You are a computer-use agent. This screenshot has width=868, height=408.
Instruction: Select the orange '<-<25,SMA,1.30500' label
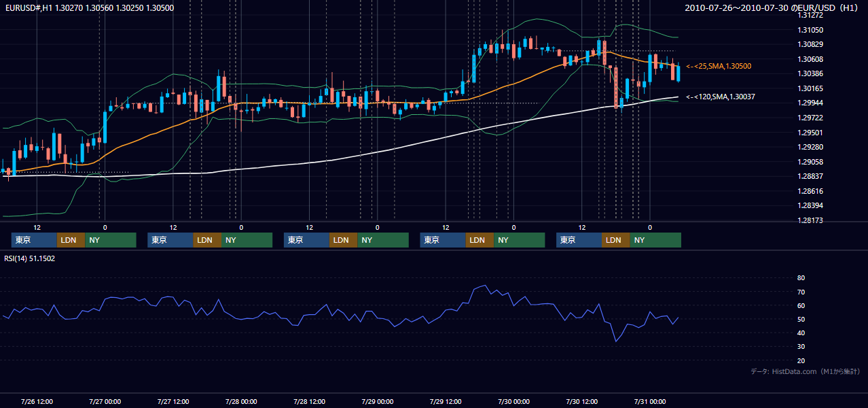click(x=719, y=66)
